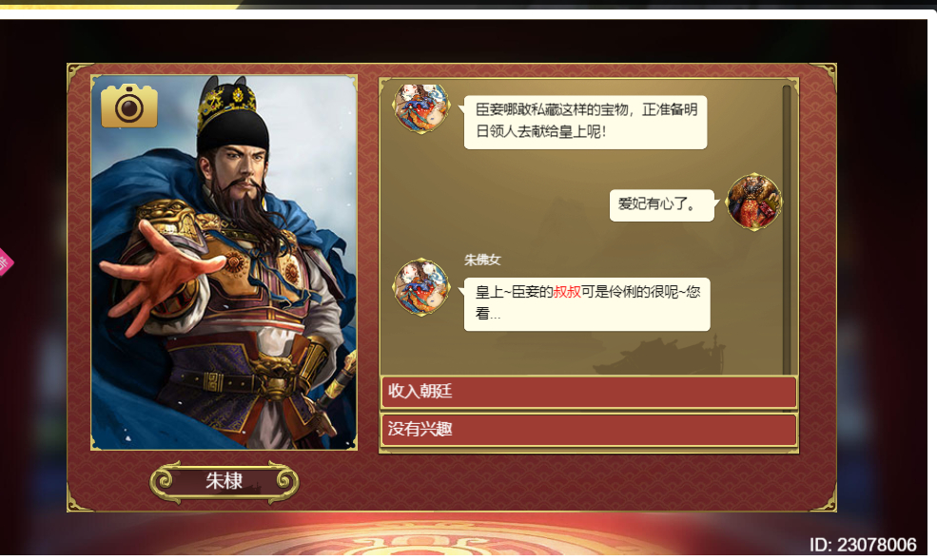Click the 爱妃有心了 reply bubble
Image resolution: width=937 pixels, height=560 pixels.
pos(661,204)
